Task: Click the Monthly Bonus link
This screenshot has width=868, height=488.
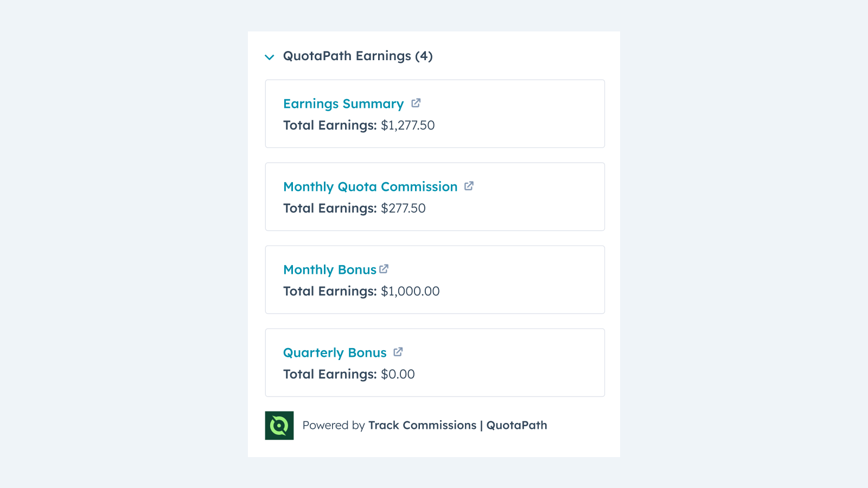Action: 329,269
